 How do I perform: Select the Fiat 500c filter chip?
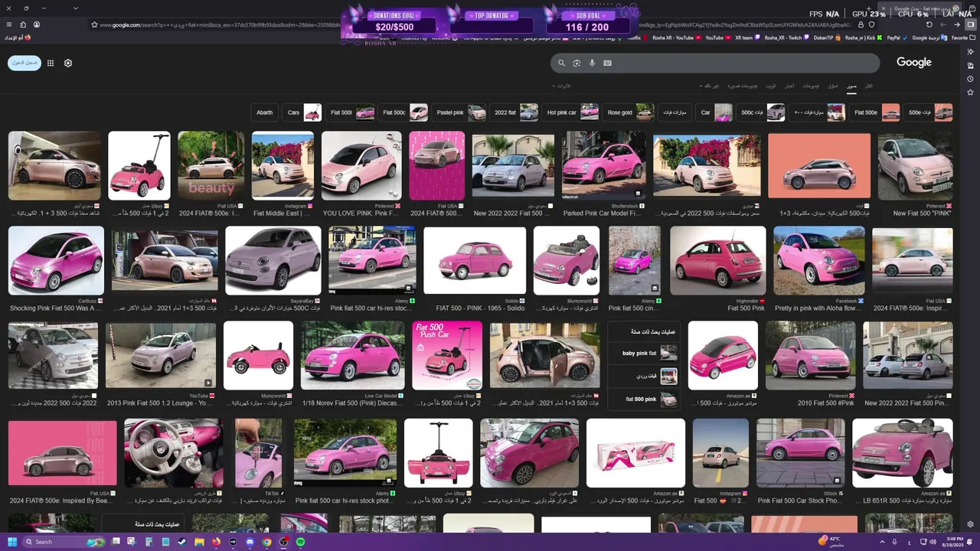pyautogui.click(x=404, y=112)
